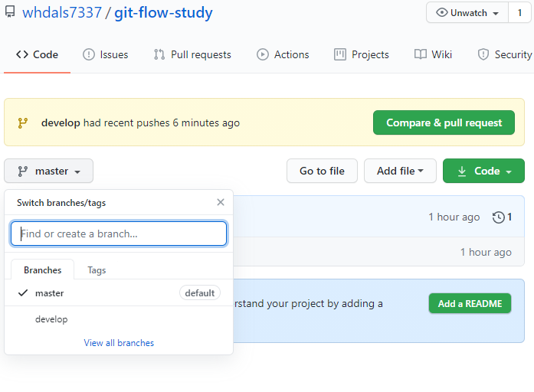Follow the View all branches link

tap(119, 343)
